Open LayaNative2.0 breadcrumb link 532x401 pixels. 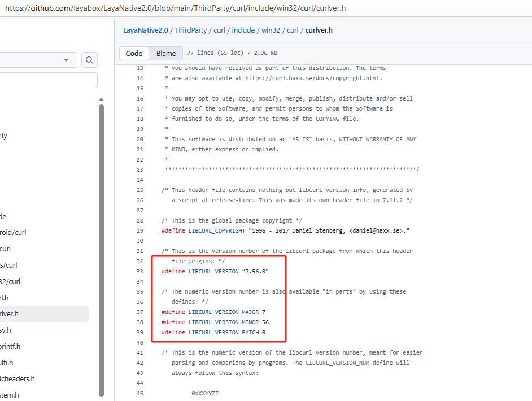click(146, 30)
